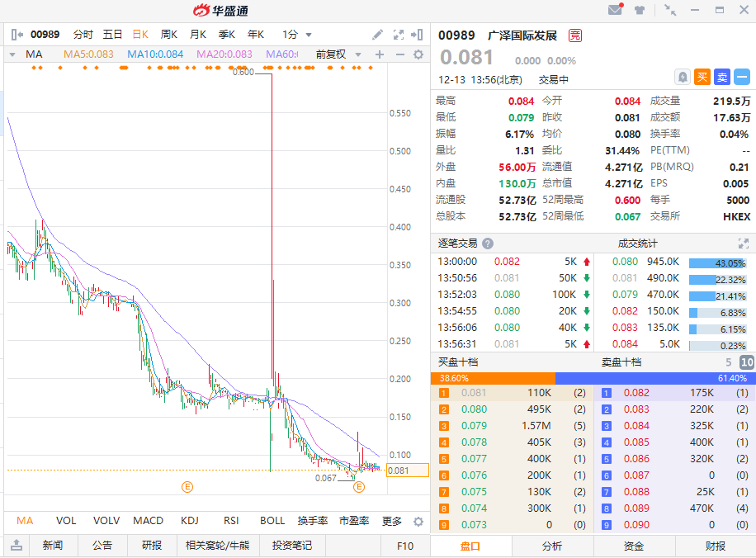The width and height of the screenshot is (756, 558).
Task: Click the plus icon to zoom chart
Action: click(x=380, y=54)
